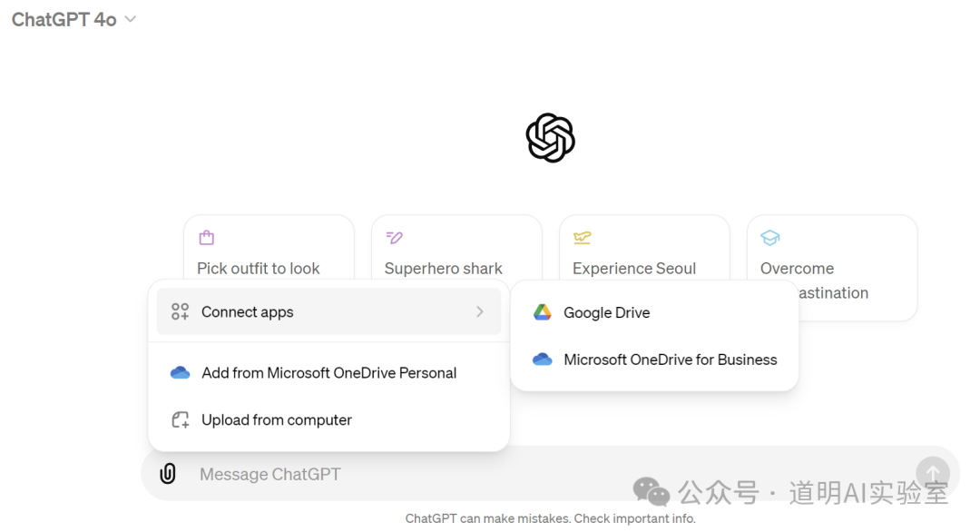Select Google Drive from the submenu
Viewport: 980px width, 532px height.
(606, 312)
